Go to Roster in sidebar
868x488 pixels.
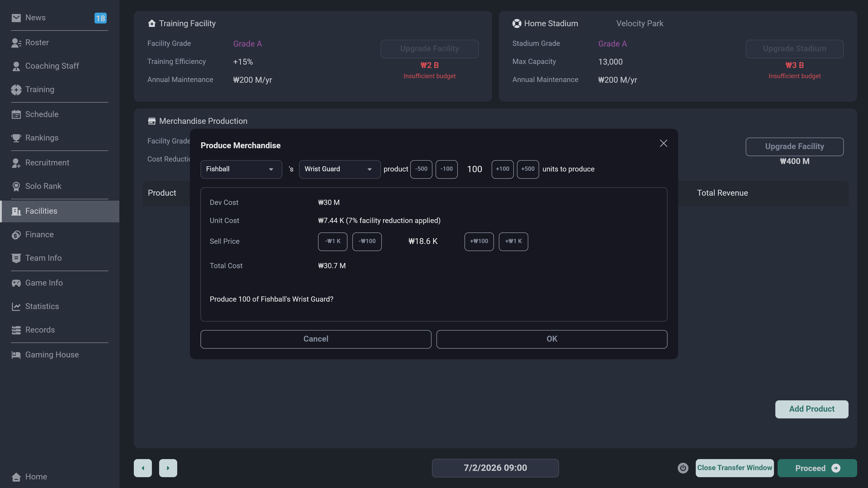[x=37, y=42]
